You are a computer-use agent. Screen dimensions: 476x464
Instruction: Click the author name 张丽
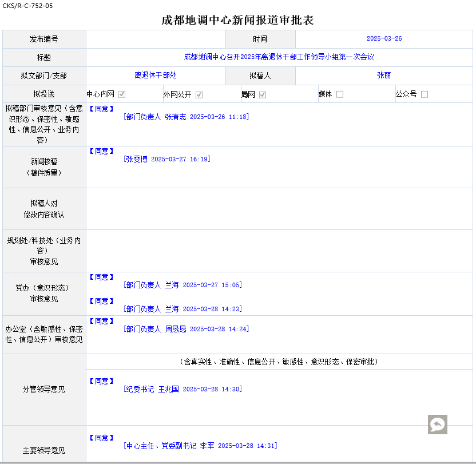384,76
